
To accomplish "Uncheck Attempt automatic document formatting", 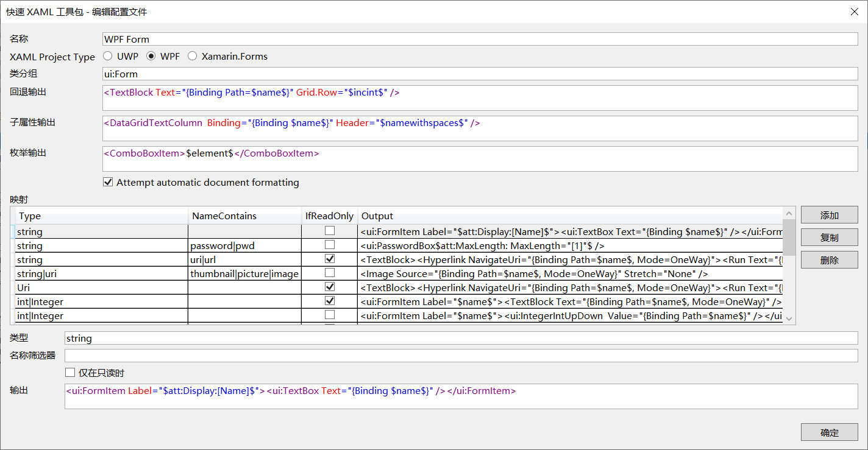I will point(108,182).
